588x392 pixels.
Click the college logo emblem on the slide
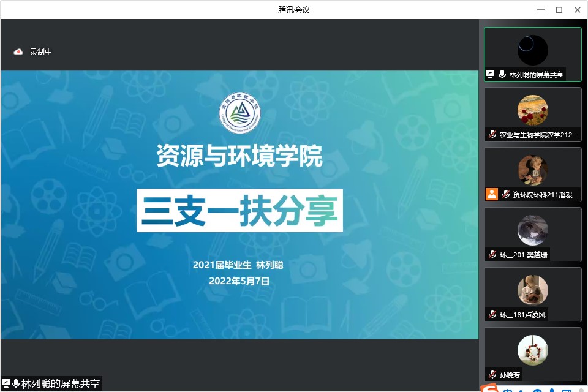coord(239,114)
